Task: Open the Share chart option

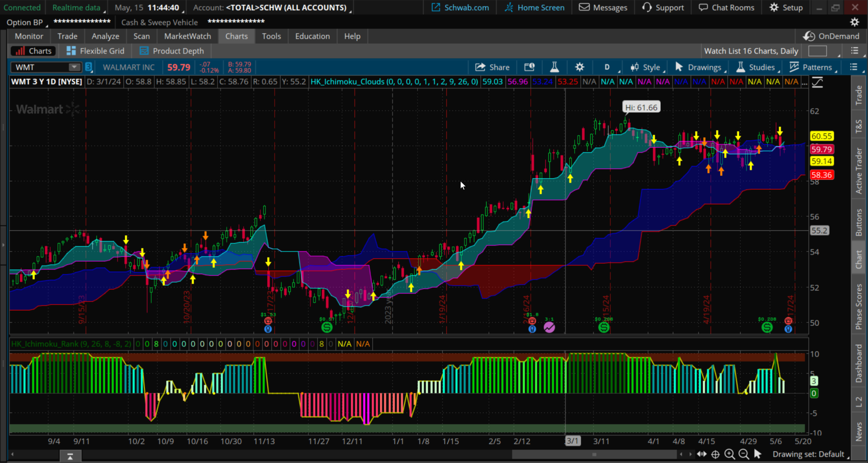Action: 492,67
